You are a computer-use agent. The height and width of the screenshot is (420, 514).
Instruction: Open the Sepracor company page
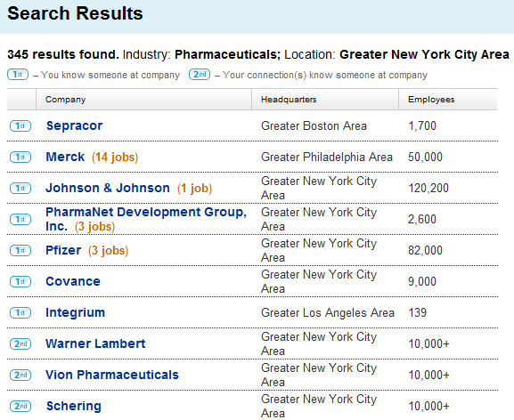pos(75,126)
